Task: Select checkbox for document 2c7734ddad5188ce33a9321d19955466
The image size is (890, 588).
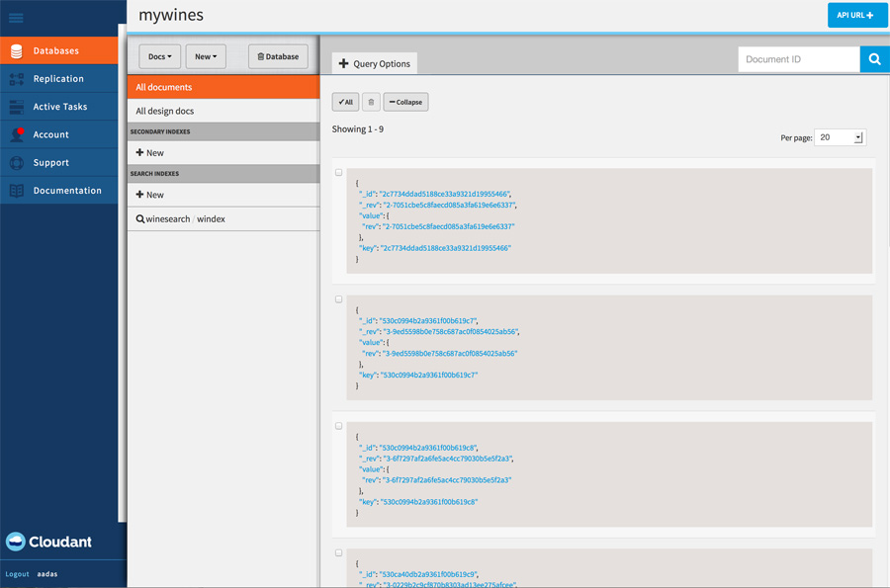Action: point(339,172)
